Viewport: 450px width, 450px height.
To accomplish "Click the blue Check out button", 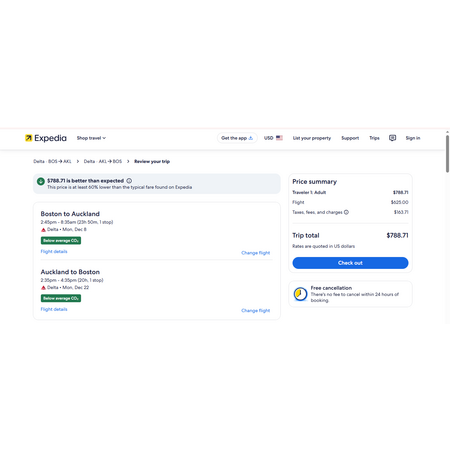I will pyautogui.click(x=350, y=263).
